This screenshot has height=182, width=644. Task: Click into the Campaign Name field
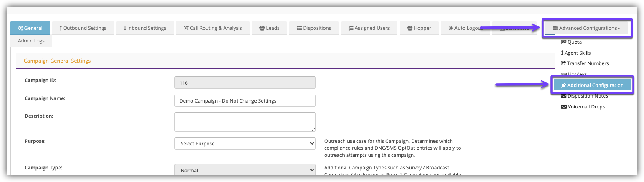click(245, 101)
